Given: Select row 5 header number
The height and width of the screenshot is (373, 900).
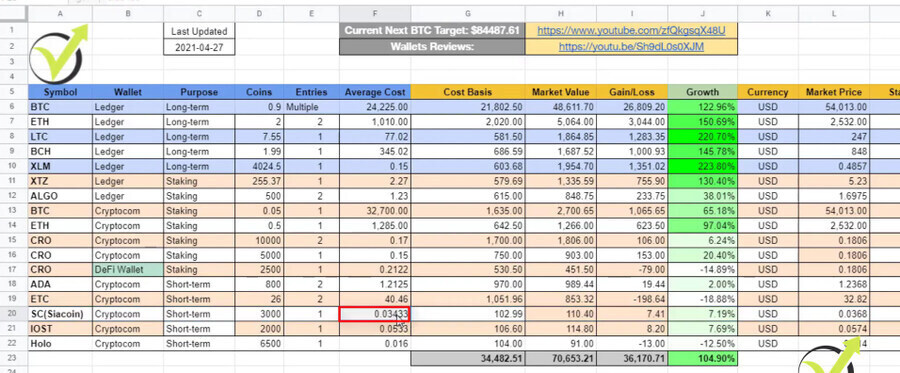Looking at the screenshot, I should pyautogui.click(x=14, y=92).
